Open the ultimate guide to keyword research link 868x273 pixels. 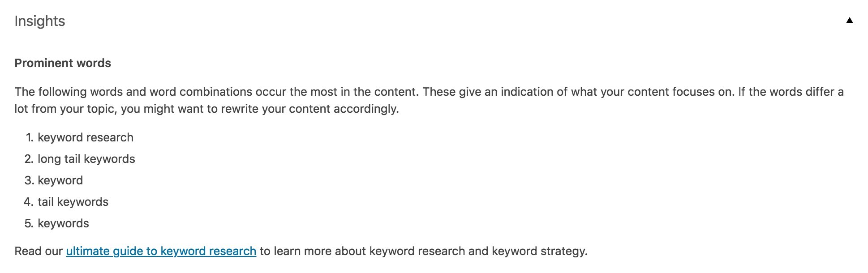[x=161, y=251]
